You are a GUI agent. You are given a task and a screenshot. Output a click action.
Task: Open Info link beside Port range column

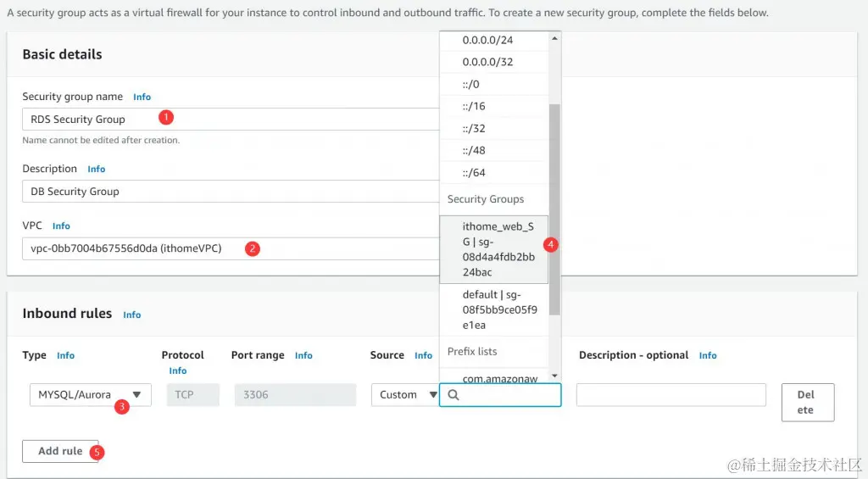coord(303,355)
